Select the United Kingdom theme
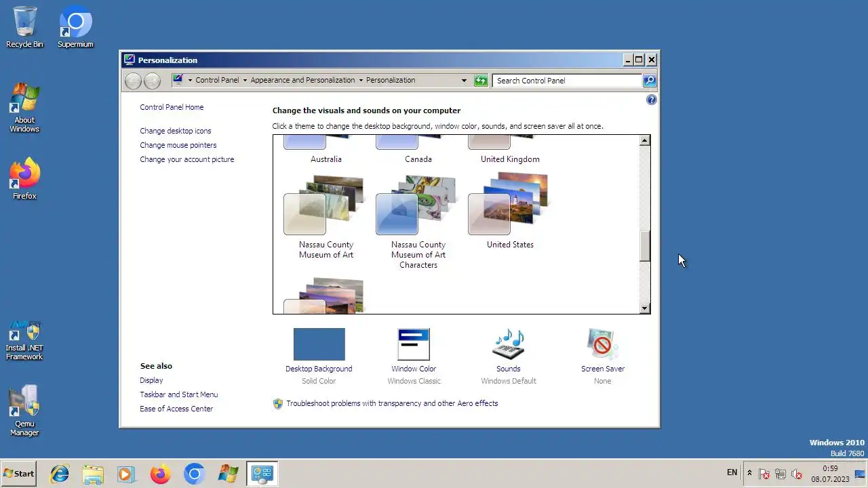868x488 pixels. point(510,151)
